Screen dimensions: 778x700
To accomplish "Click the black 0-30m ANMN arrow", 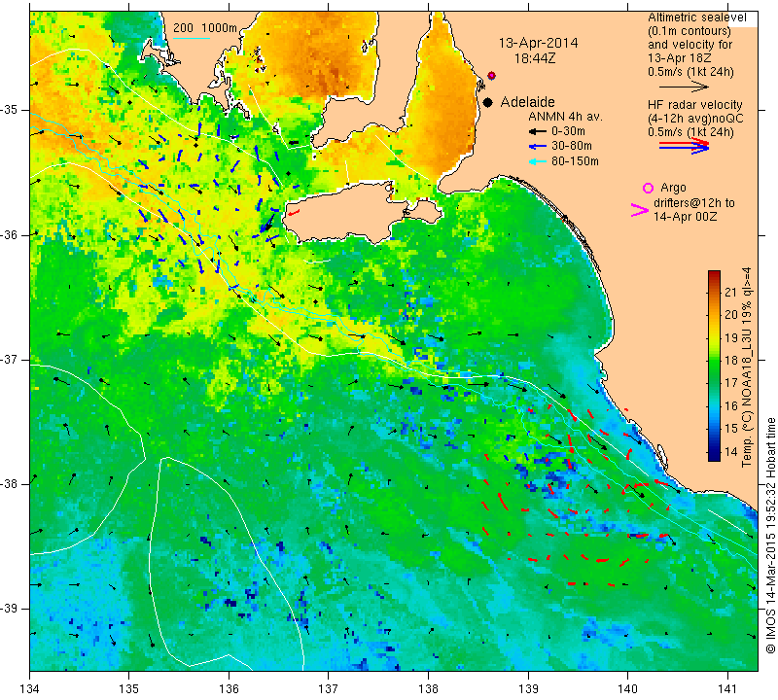I will tap(537, 131).
